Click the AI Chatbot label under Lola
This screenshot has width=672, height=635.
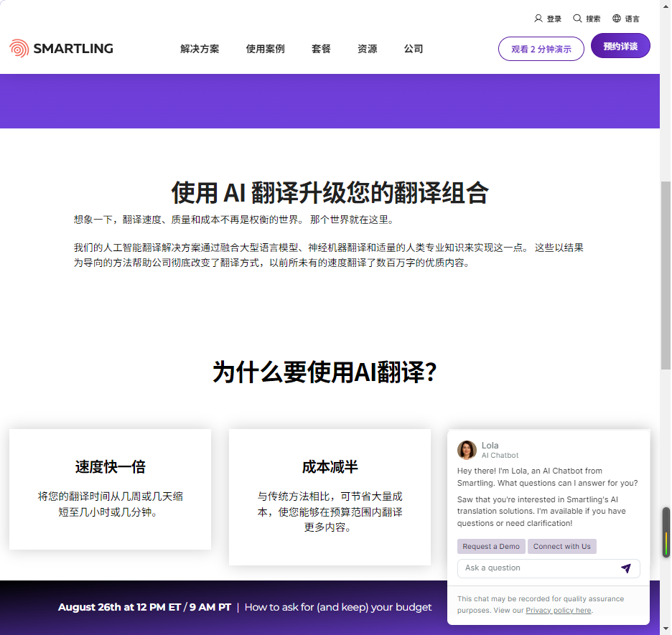tap(500, 455)
